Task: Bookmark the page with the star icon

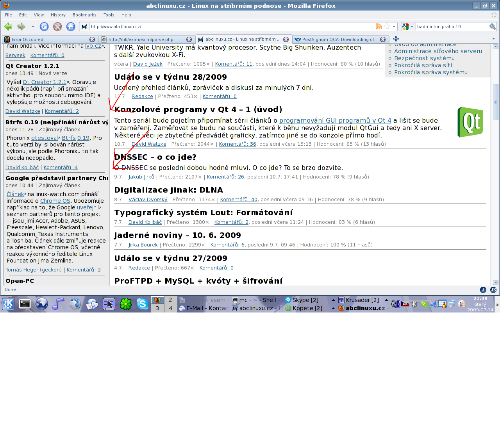Action: click(x=387, y=26)
